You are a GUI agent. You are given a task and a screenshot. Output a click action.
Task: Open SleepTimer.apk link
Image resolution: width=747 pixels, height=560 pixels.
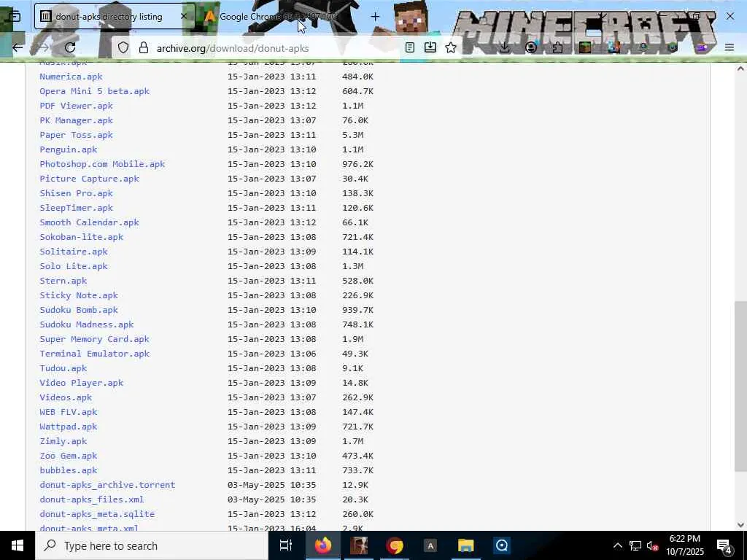(76, 208)
